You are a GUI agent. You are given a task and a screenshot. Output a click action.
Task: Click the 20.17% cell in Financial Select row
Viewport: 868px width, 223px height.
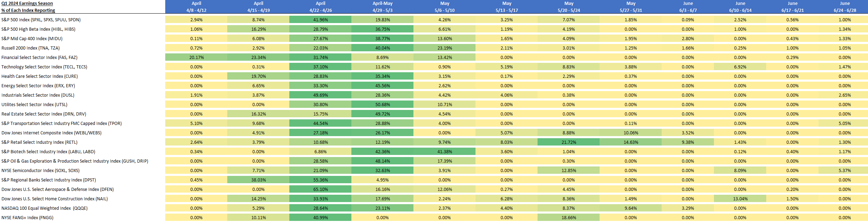click(x=196, y=58)
